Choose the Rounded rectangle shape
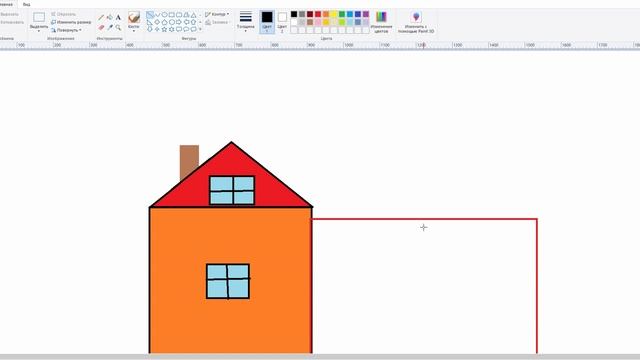 [x=179, y=15]
